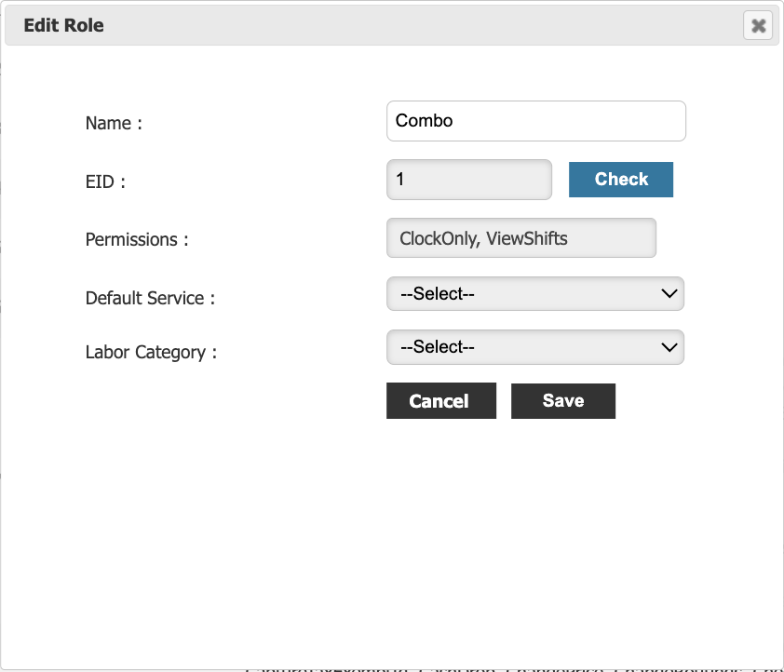Click the Default Service chevron arrow
The height and width of the screenshot is (672, 784).
click(x=669, y=293)
